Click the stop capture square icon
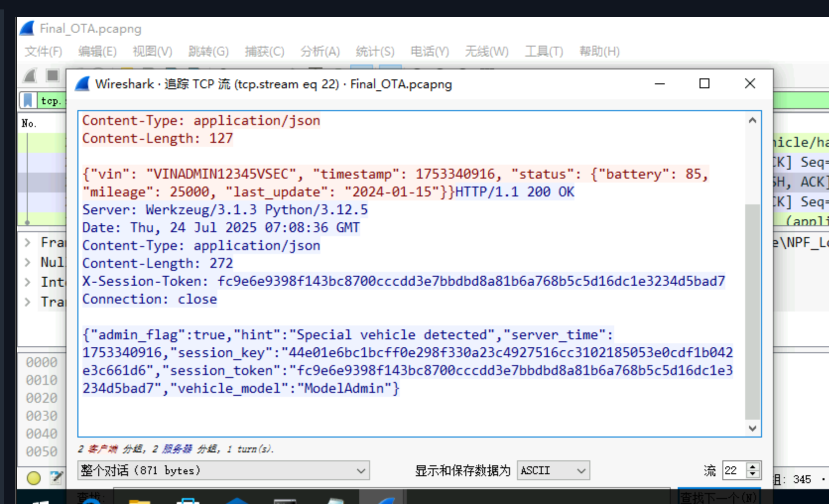Screen dimensions: 829x504 click(x=52, y=75)
